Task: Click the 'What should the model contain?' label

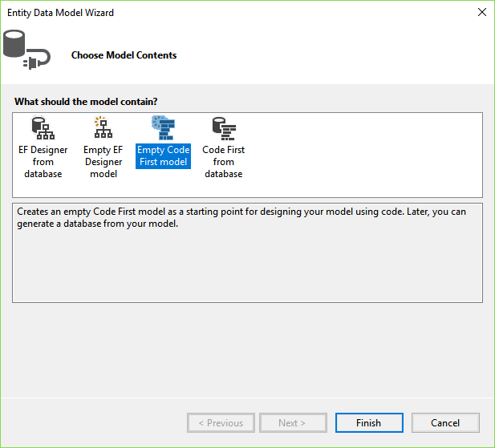Action: point(86,102)
